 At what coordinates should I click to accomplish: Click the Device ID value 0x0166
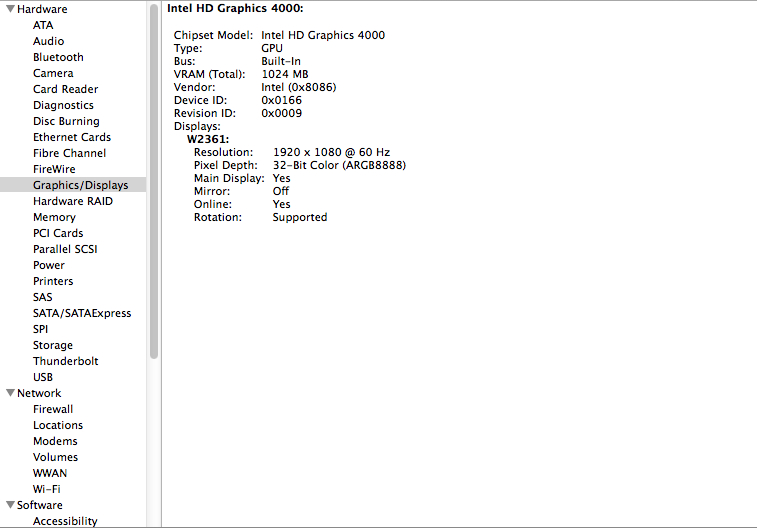(281, 100)
